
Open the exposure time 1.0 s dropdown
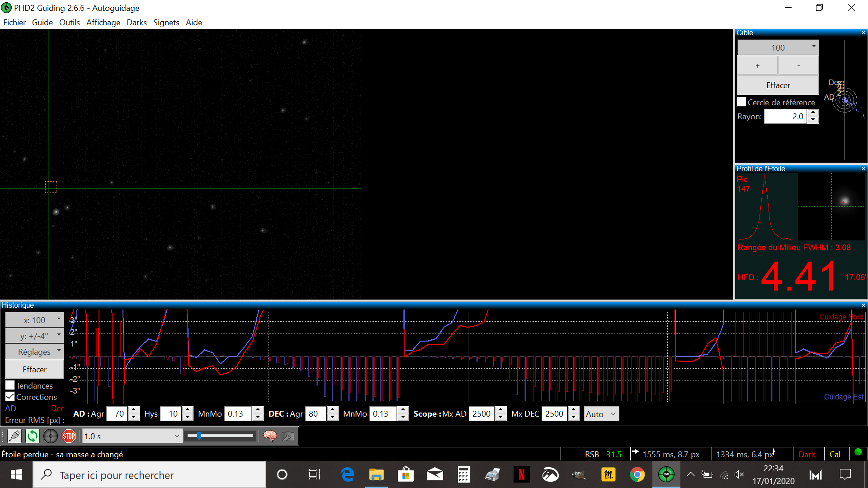[132, 436]
